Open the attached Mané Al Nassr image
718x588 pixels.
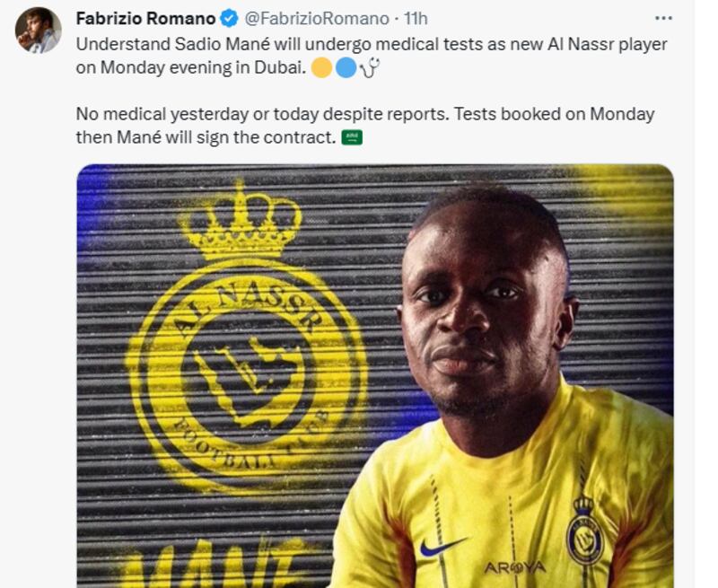tap(375, 375)
